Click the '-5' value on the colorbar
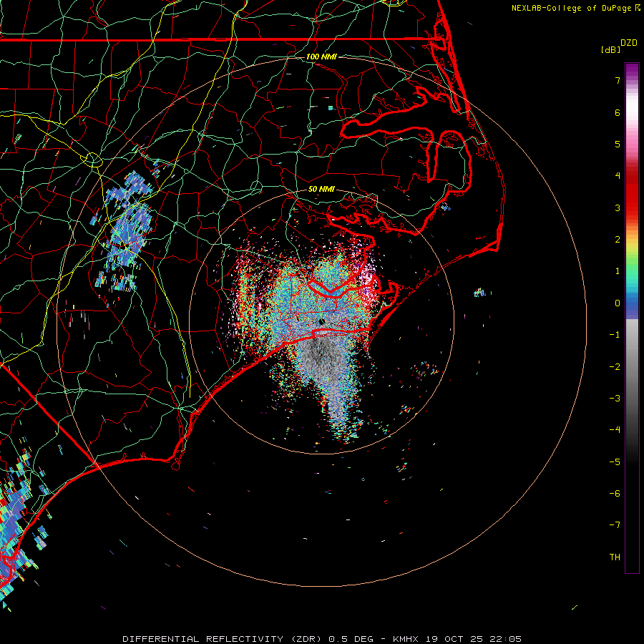Viewport: 644px width, 644px height. pyautogui.click(x=615, y=462)
